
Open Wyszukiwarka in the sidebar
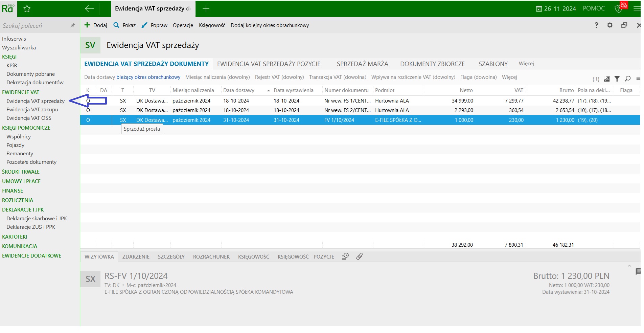pyautogui.click(x=19, y=48)
